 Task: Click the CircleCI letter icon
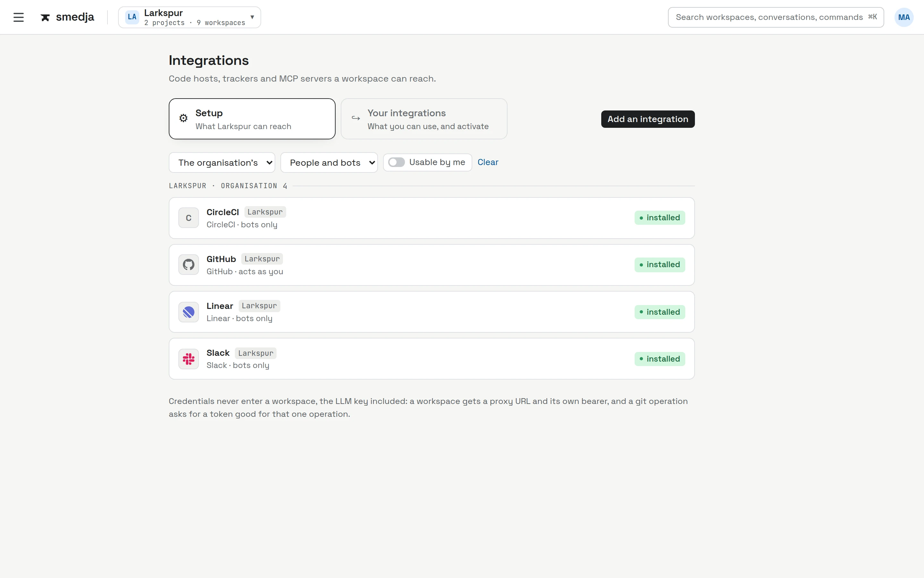(x=189, y=218)
